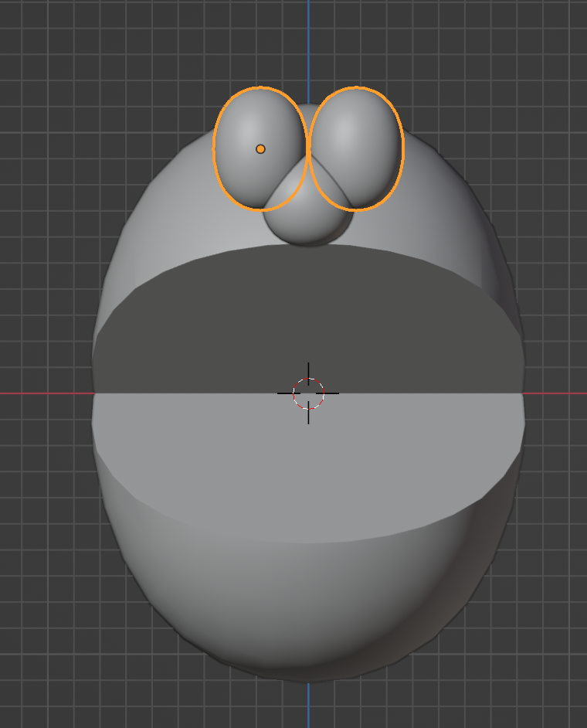This screenshot has width=587, height=728.
Task: Click the red X axis right of model
Action: tap(556, 393)
